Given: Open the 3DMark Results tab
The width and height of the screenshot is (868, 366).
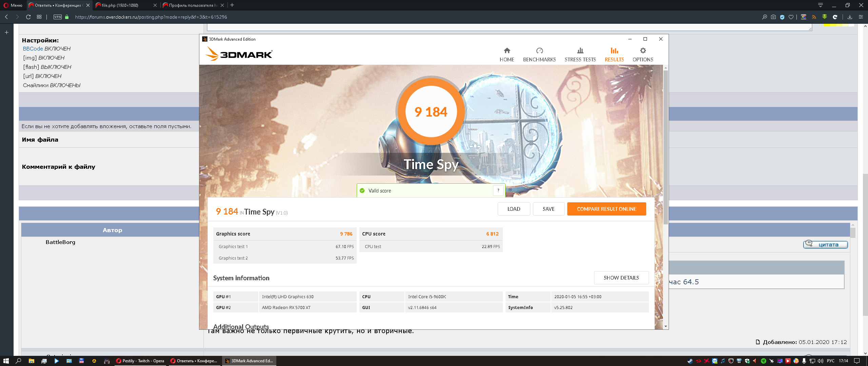Looking at the screenshot, I should (614, 55).
